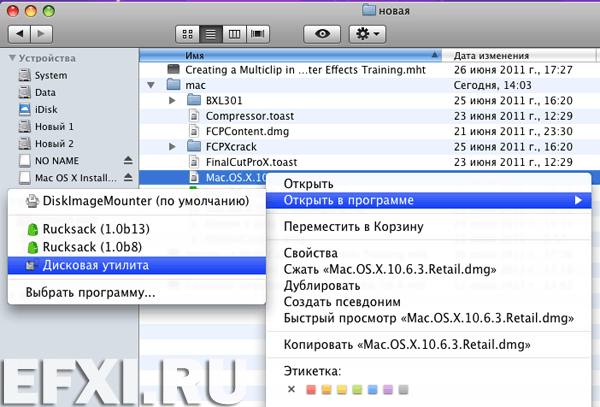Select the Сегодня, 14:03 date cell
The height and width of the screenshot is (407, 600).
tap(492, 85)
